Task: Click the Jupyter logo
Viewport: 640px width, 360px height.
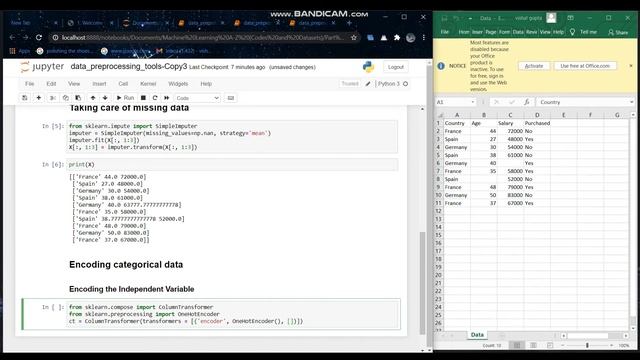Action: click(x=42, y=67)
